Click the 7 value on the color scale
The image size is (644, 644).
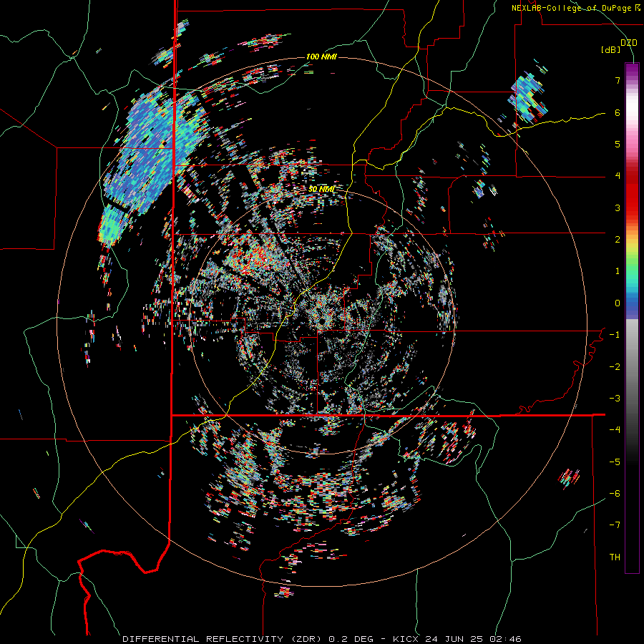(x=618, y=80)
